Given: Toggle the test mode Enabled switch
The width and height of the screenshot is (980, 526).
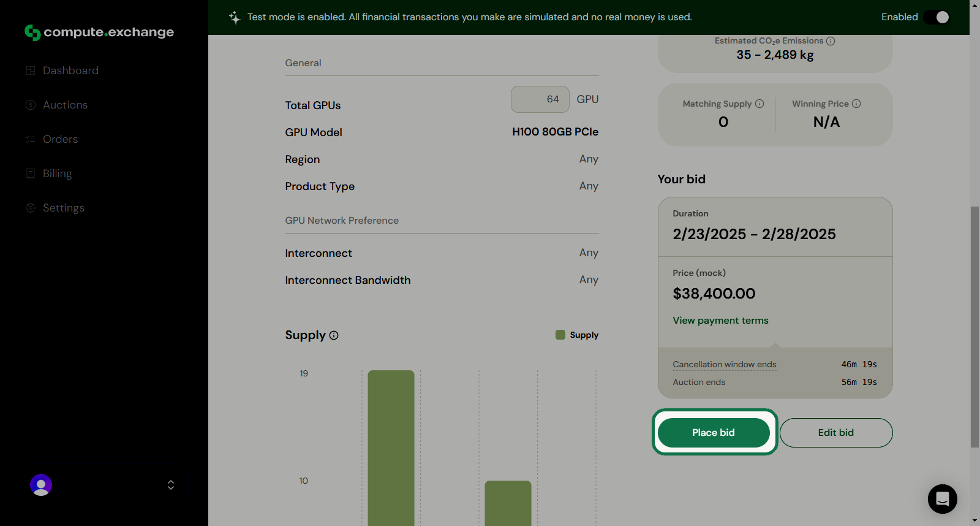Looking at the screenshot, I should click(937, 17).
